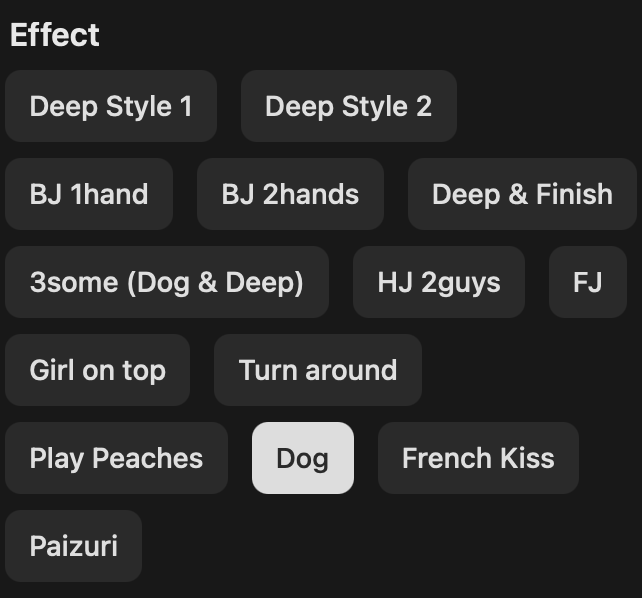642x598 pixels.
Task: Deselect the currently active Dog chip
Action: tap(303, 458)
